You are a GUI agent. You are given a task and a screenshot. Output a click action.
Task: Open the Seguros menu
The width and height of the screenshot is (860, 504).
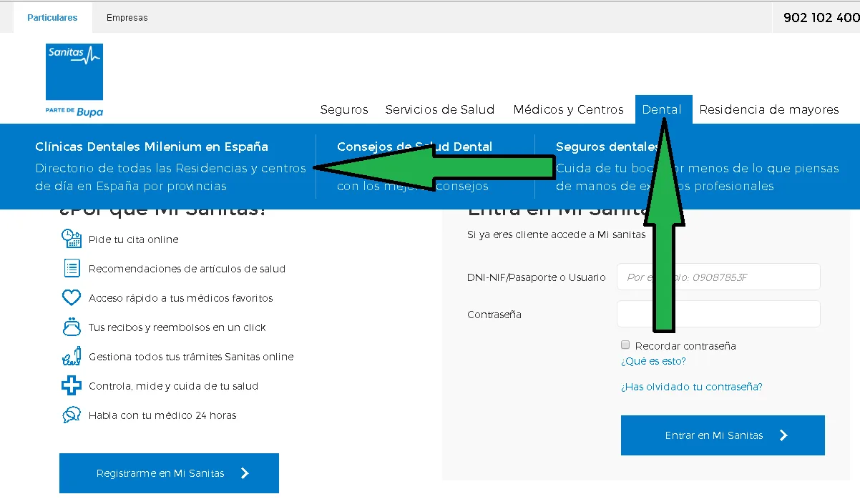pos(344,109)
